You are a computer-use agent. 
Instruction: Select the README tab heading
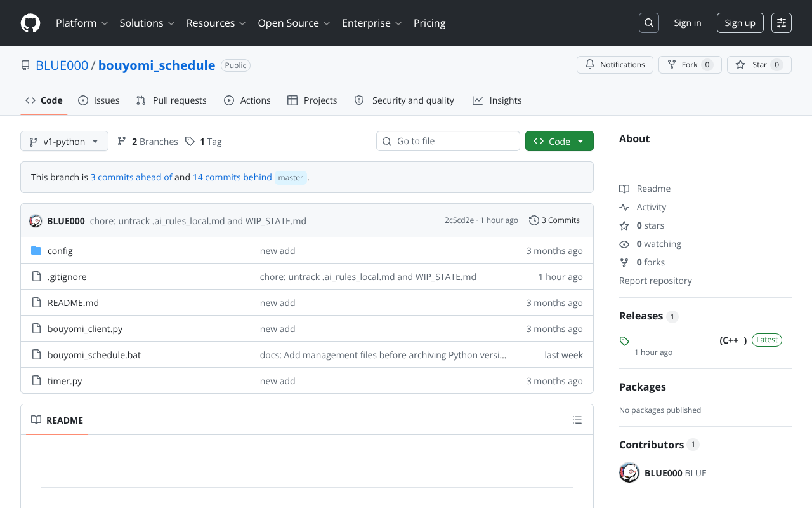57,420
